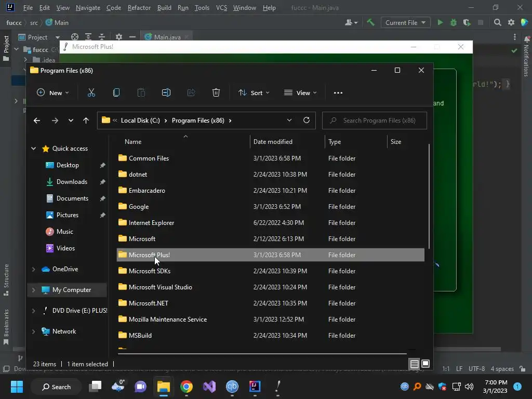This screenshot has width=532, height=399.
Task: Switch to details view layout icon
Action: pyautogui.click(x=414, y=364)
